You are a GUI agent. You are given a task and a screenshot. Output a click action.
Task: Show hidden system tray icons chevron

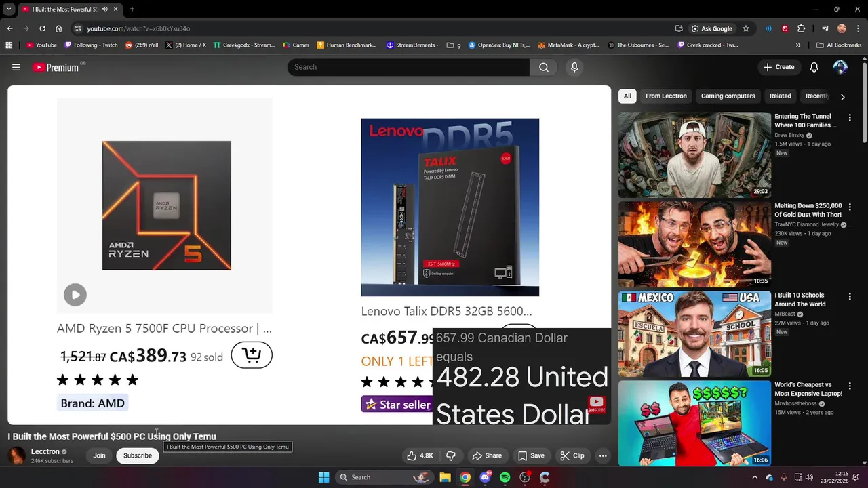(755, 477)
